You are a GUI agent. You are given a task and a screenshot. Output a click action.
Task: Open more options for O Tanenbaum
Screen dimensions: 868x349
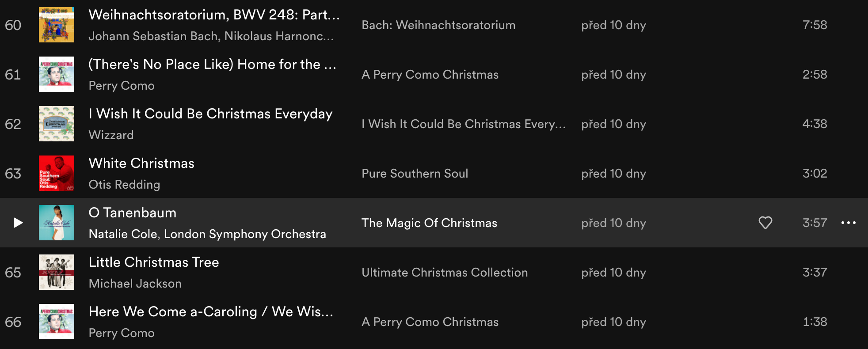click(x=848, y=223)
